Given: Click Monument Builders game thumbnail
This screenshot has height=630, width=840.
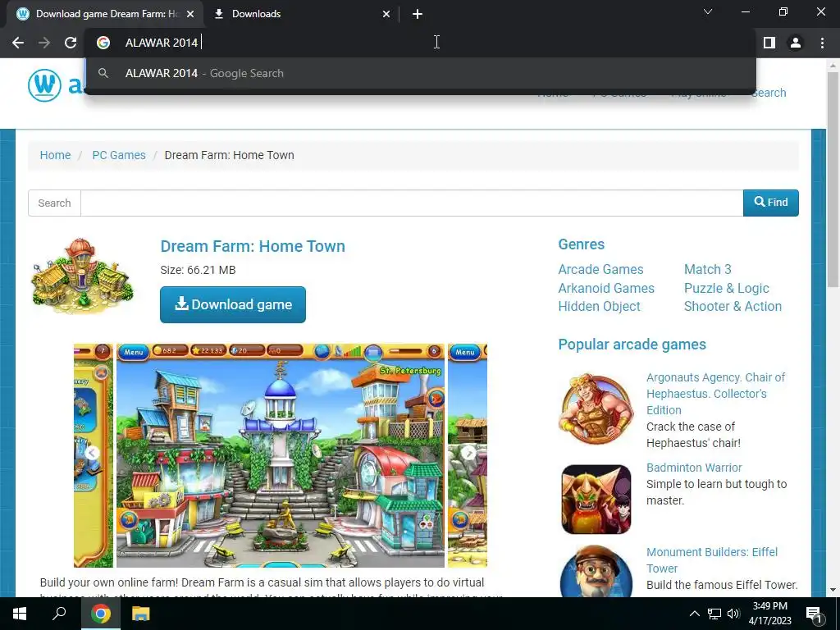Looking at the screenshot, I should (596, 571).
